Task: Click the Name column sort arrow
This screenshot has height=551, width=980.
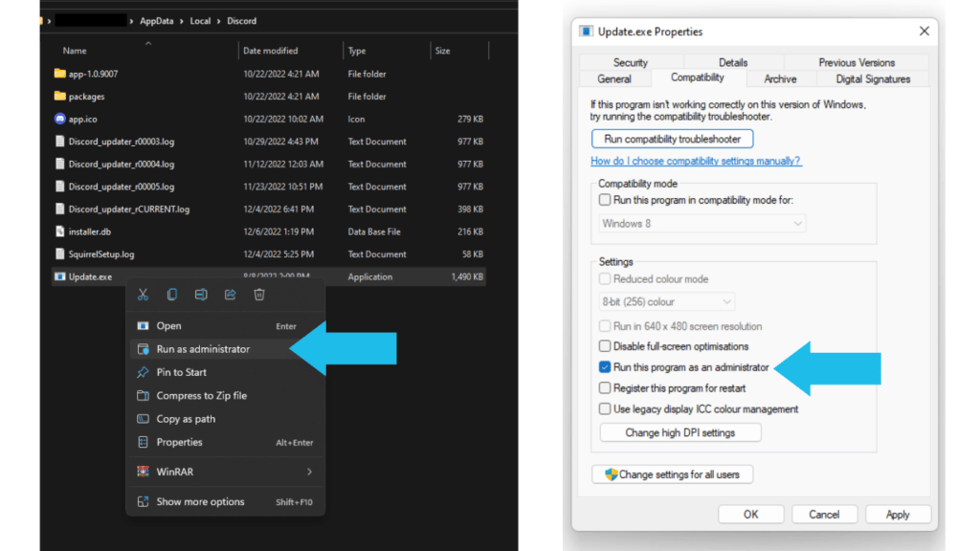Action: pos(148,44)
